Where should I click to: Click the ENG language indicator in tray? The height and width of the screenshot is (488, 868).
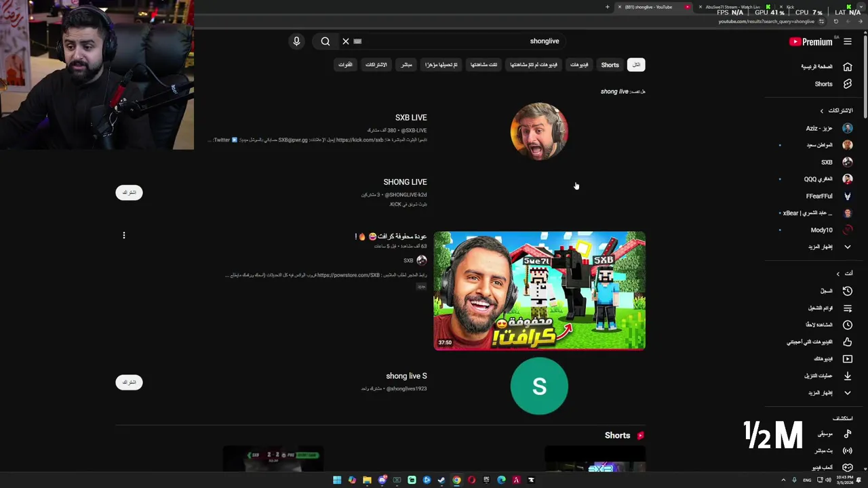coord(807,480)
